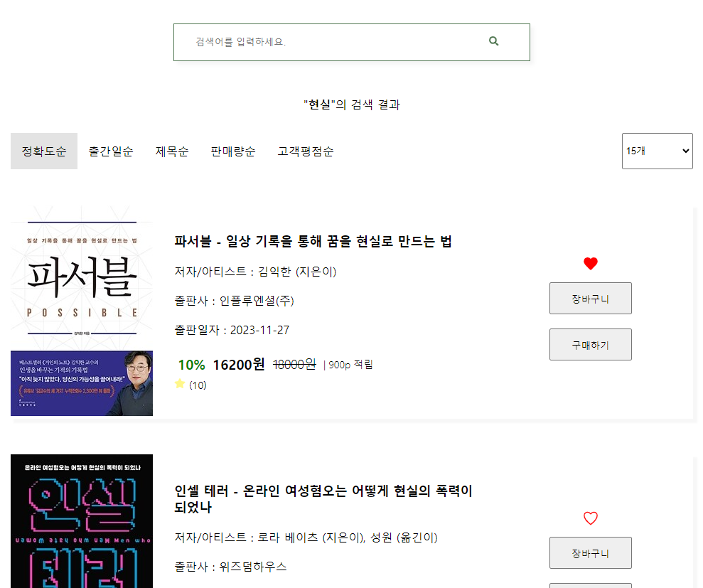Add 인셀 테러 to cart with 장바구니 button
Image resolution: width=703 pixels, height=588 pixels.
[591, 553]
